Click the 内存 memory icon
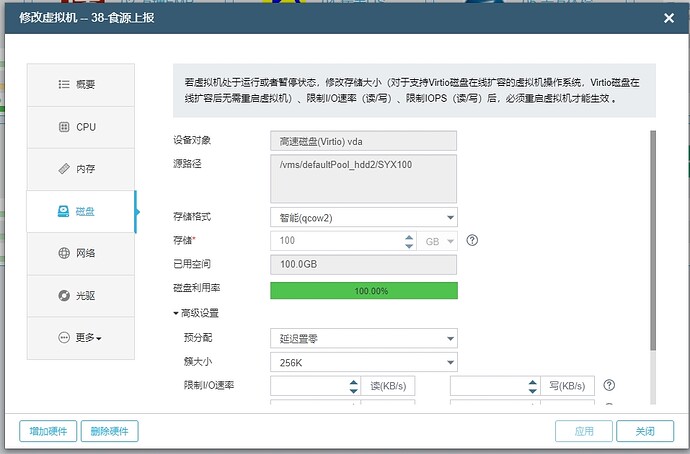 [x=64, y=169]
